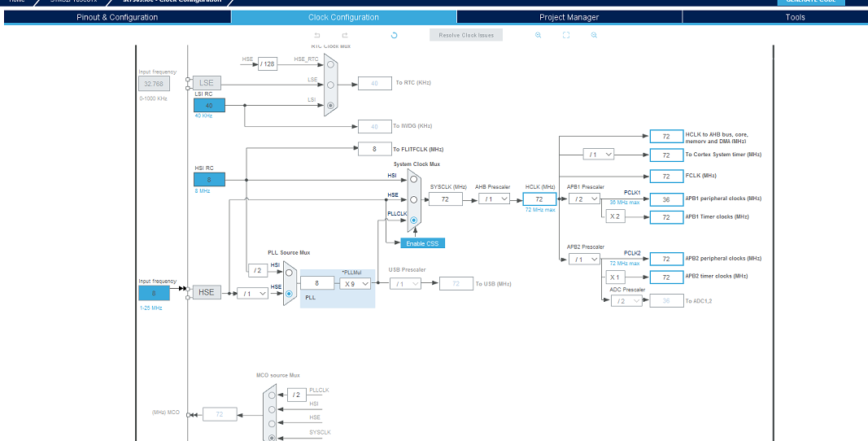
Task: Click the APB2 timer clocks 72 field
Action: [666, 277]
